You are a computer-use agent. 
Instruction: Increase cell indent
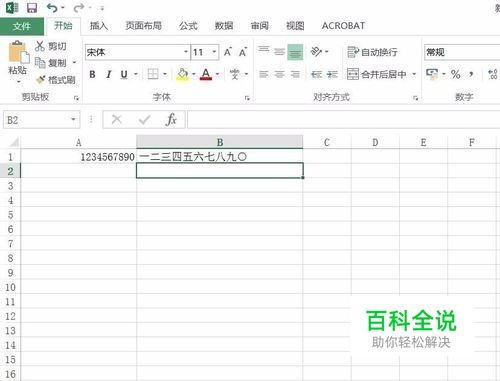click(332, 74)
